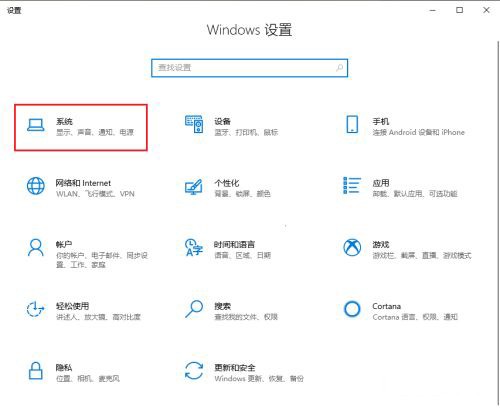Open the 轻松使用 settings title

click(x=72, y=306)
